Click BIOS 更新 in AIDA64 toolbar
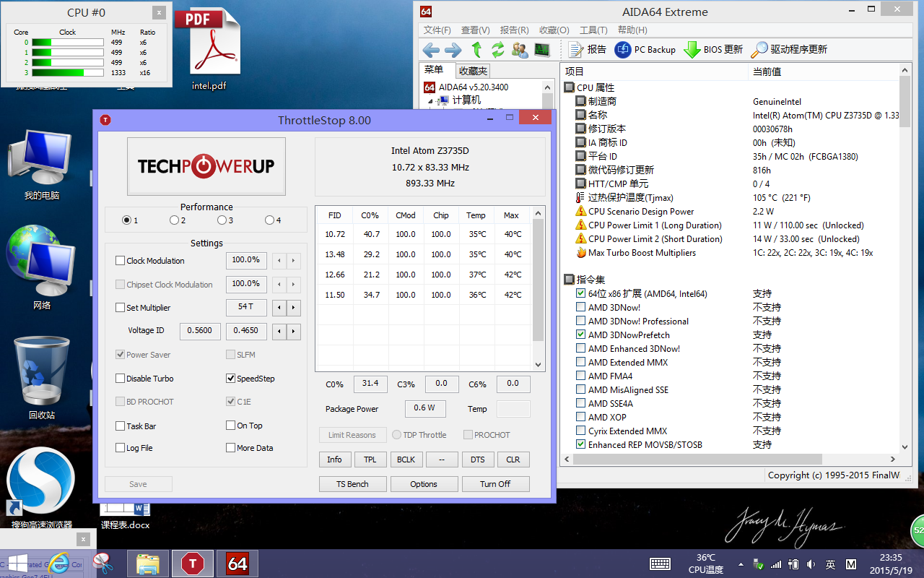Image resolution: width=924 pixels, height=578 pixels. tap(713, 50)
